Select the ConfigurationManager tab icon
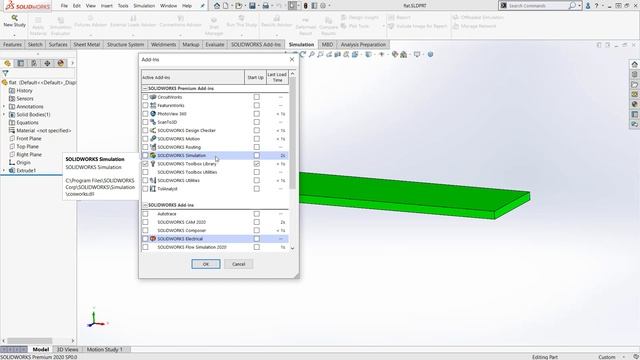 coord(34,63)
